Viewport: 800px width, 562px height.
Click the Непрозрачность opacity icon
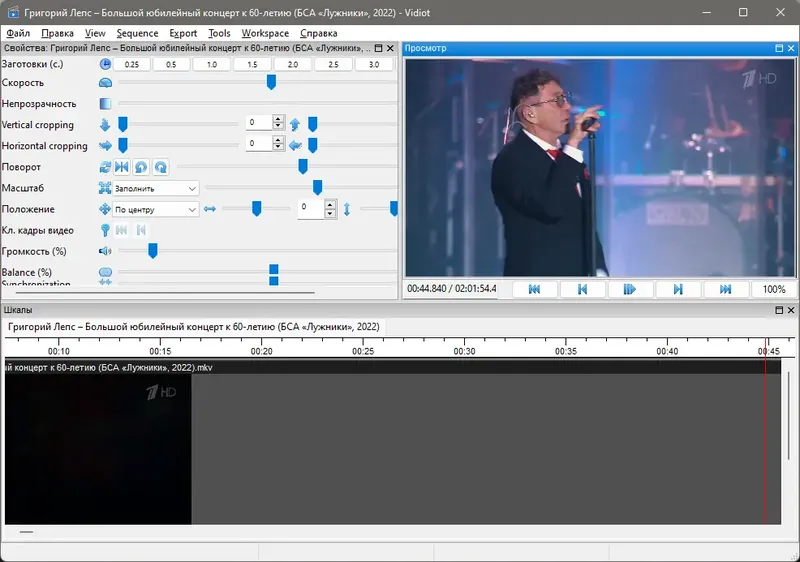[105, 104]
